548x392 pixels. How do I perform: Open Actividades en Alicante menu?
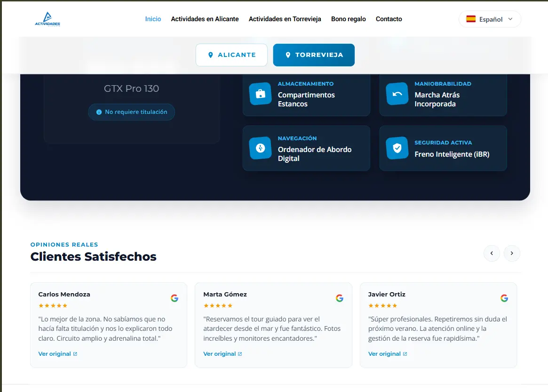coord(205,19)
